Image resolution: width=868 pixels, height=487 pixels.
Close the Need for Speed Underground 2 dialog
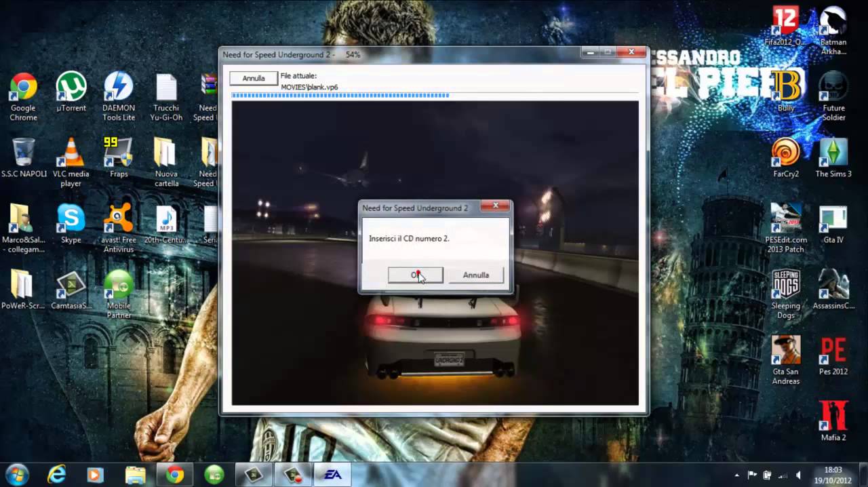point(495,206)
